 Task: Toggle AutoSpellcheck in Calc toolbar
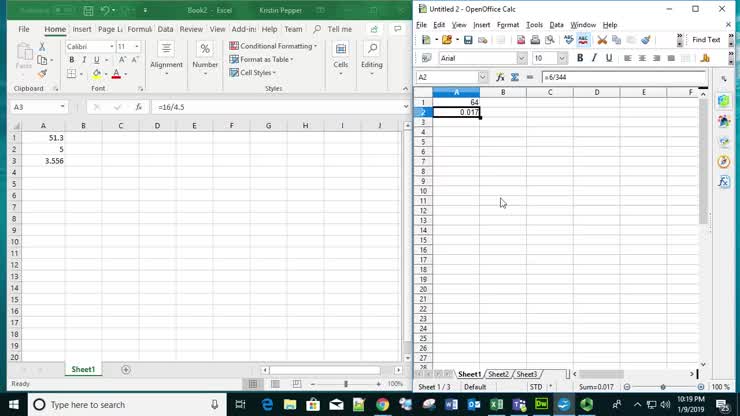[x=583, y=40]
